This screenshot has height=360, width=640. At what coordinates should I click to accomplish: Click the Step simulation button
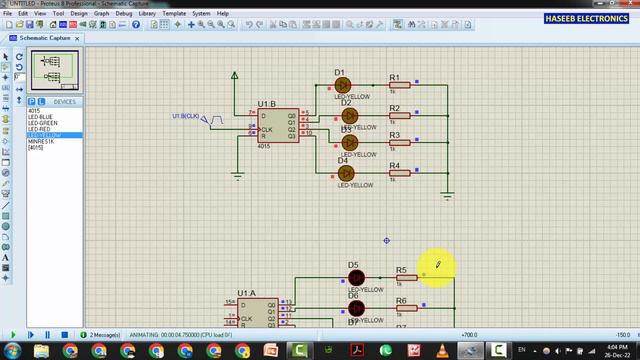pos(31,335)
